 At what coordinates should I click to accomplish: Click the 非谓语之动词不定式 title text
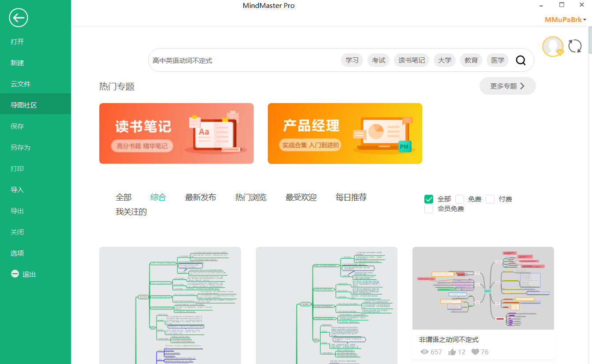pos(449,340)
